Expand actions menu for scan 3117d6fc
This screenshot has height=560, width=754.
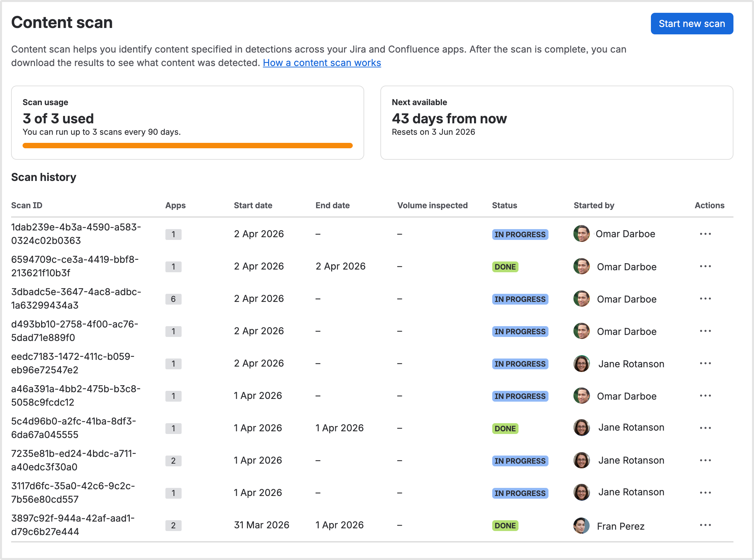705,493
